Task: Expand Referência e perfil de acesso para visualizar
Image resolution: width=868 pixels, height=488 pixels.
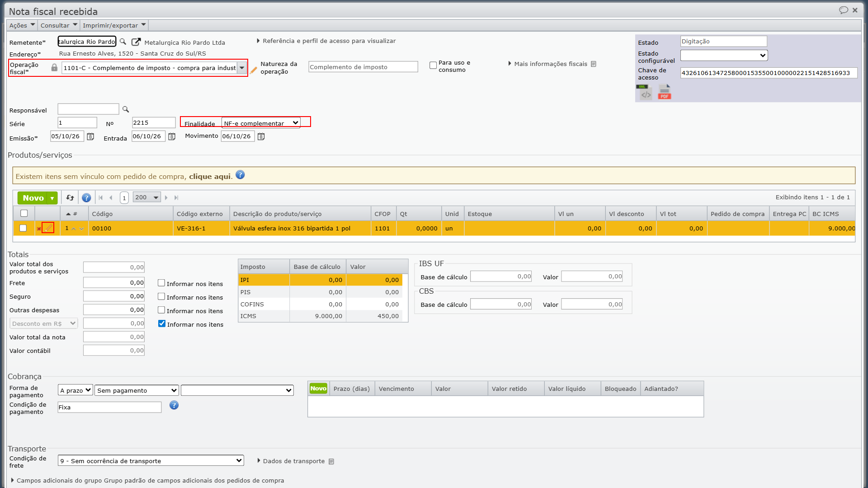Action: [x=326, y=41]
